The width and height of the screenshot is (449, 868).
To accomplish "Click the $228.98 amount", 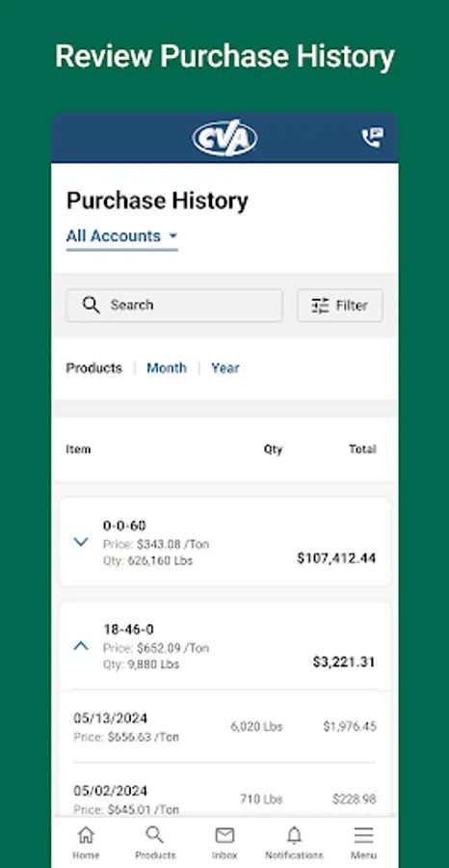I will [x=355, y=799].
